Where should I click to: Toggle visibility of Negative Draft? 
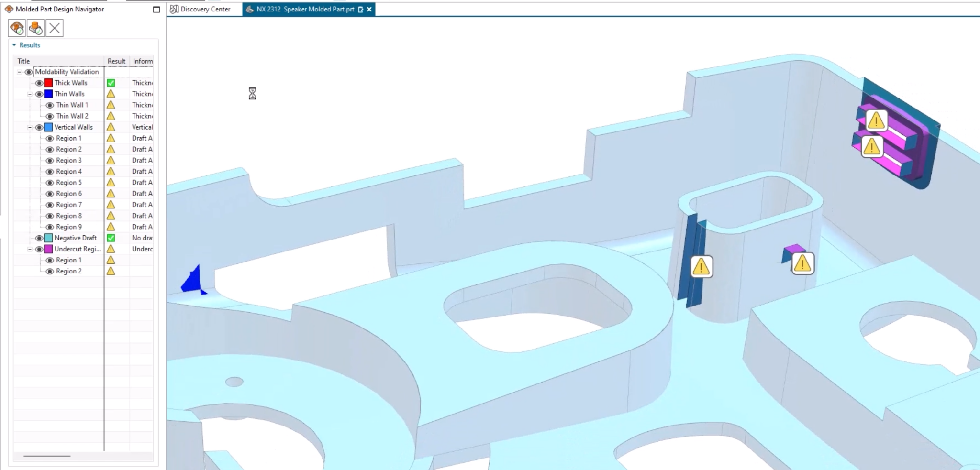tap(39, 238)
